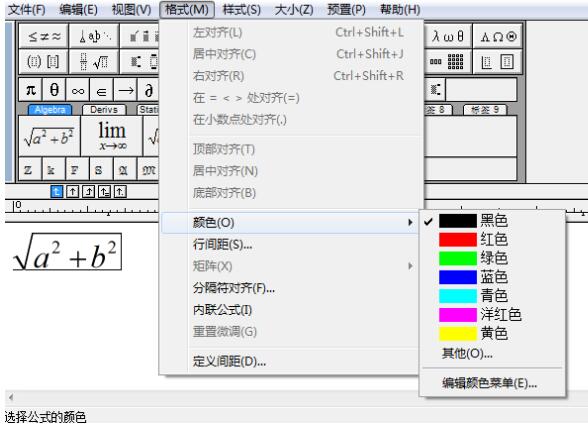Open the lowercase Greek palette λωθ
The image size is (588, 426).
click(x=448, y=36)
